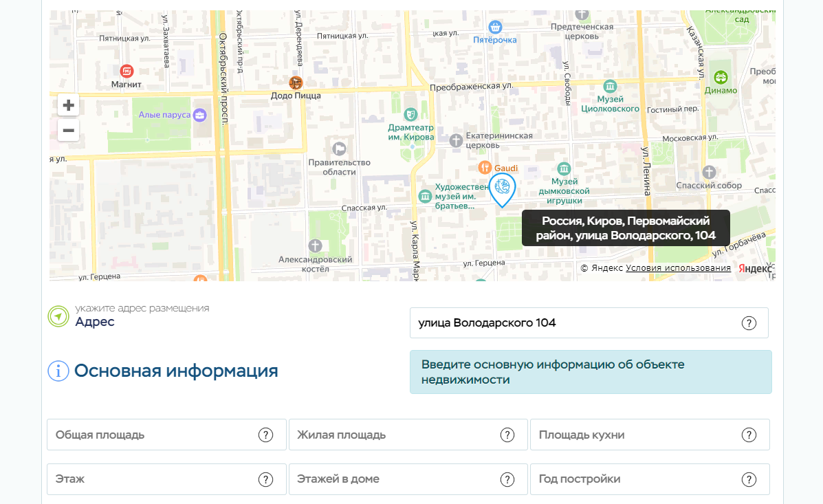Zoom out the map with minus button
The height and width of the screenshot is (504, 823).
coord(68,130)
